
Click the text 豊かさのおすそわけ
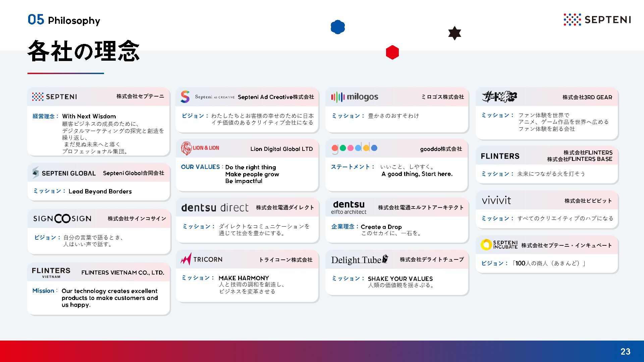393,116
